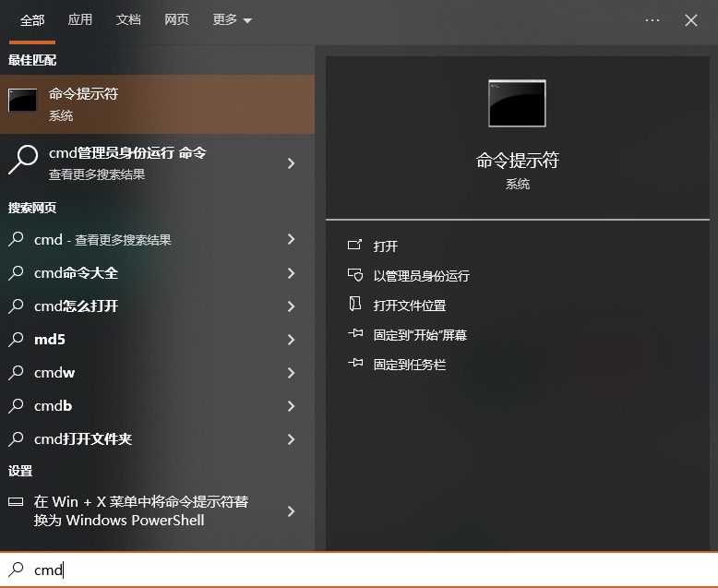Viewport: 718px width, 588px height.
Task: Click the file location icon beside 打开文件位置
Action: 355,304
